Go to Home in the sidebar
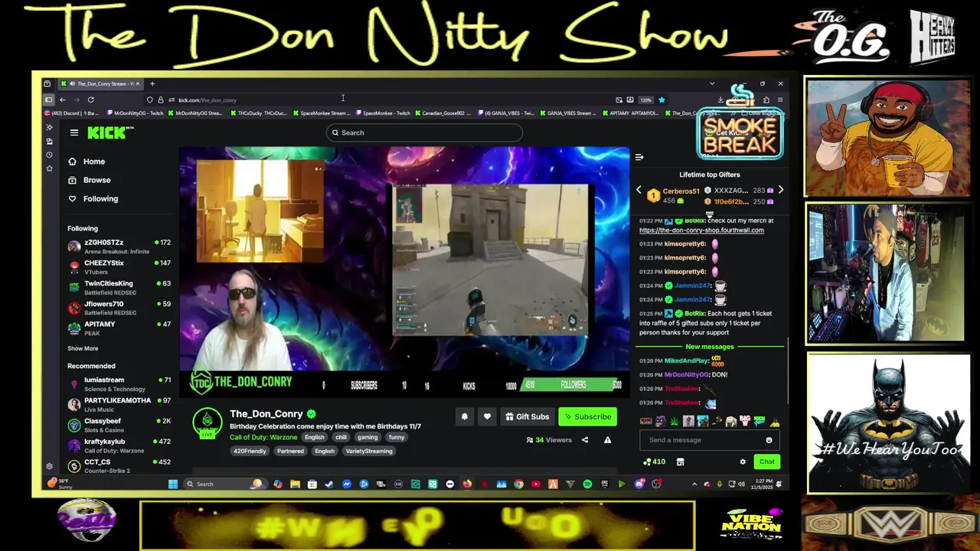980x551 pixels. click(87, 161)
